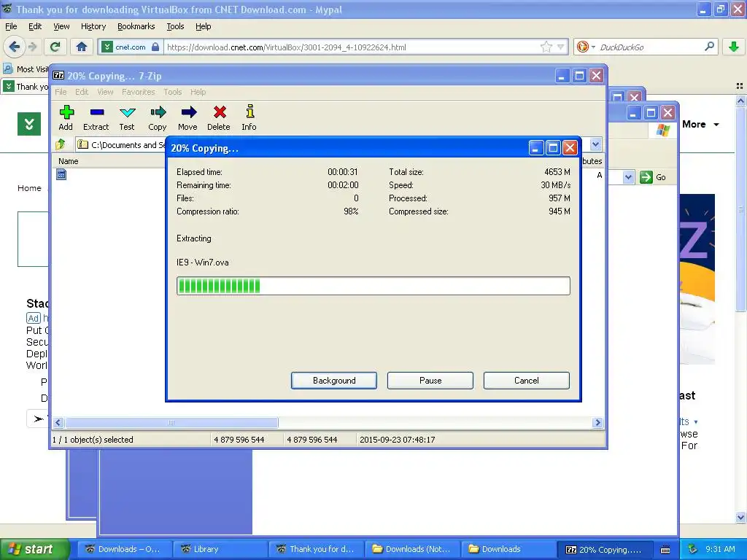Click the up-folder icon in 7-Zip
This screenshot has width=747, height=560.
click(61, 144)
